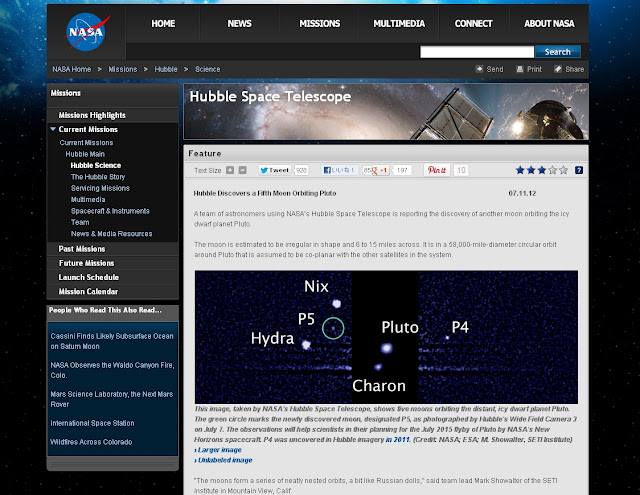The image size is (640, 495).
Task: Open the HOME menu
Action: [x=163, y=24]
